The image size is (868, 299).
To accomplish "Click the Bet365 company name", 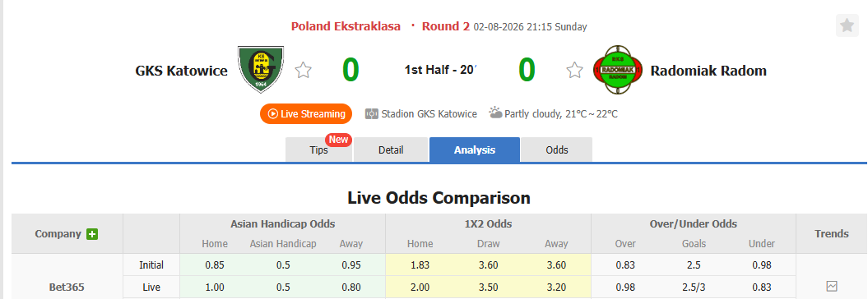I will coord(67,287).
